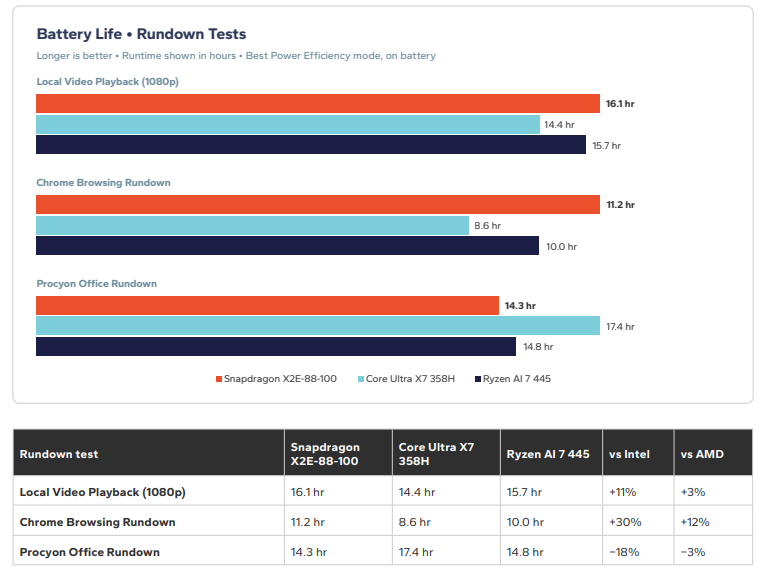The image size is (760, 571).
Task: Select the Procyon Office Rundown table row label
Action: (90, 552)
